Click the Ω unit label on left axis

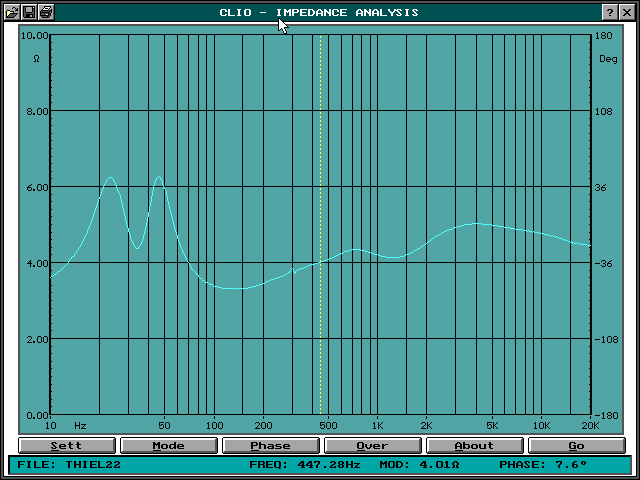[36, 59]
